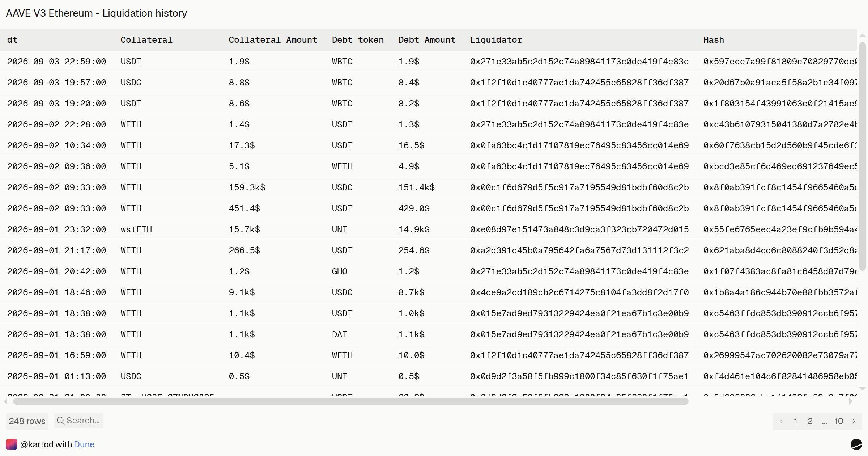Sort by Hash column header
Image resolution: width=868 pixels, height=456 pixels.
pos(714,40)
